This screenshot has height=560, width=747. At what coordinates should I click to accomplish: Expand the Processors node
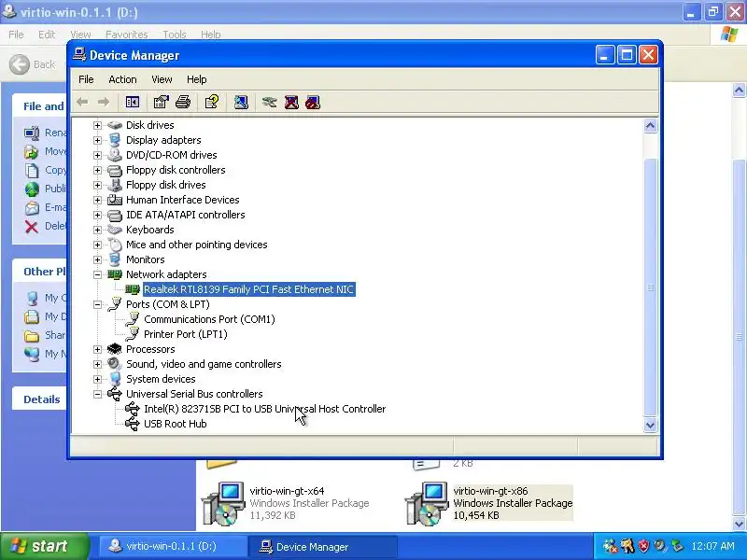click(98, 349)
